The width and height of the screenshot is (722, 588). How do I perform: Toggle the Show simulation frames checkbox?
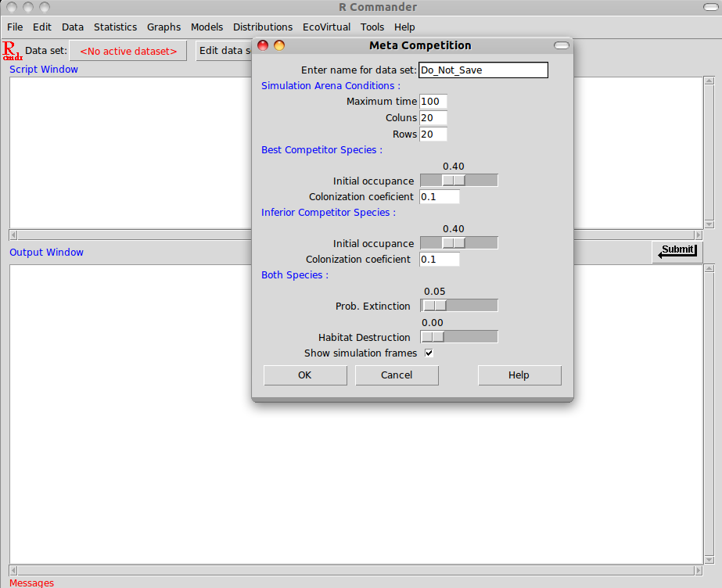pyautogui.click(x=429, y=353)
